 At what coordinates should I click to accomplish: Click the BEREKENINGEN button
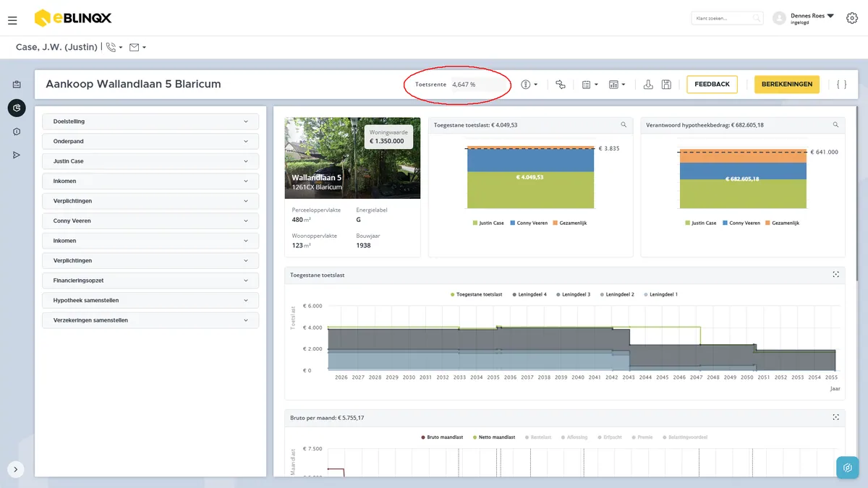click(x=787, y=85)
